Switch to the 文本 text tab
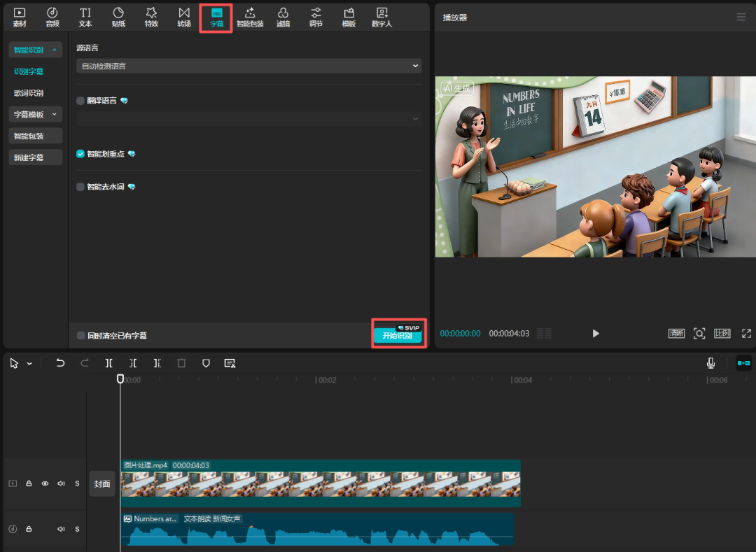 click(x=85, y=17)
